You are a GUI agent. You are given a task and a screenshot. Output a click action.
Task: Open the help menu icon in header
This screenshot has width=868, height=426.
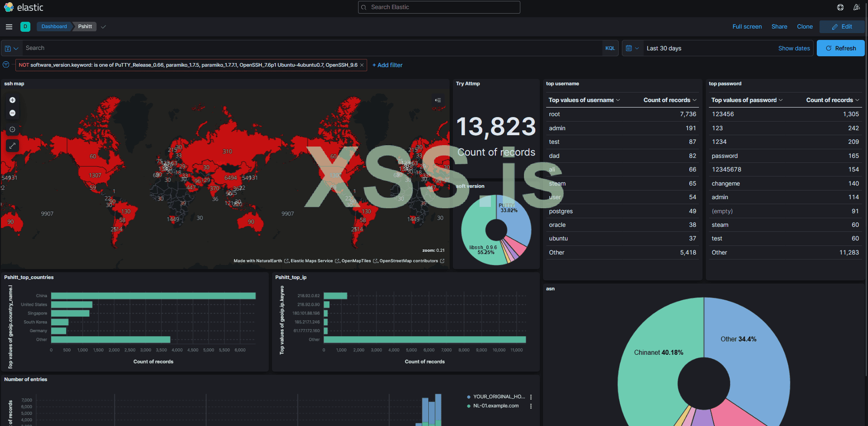coord(840,7)
